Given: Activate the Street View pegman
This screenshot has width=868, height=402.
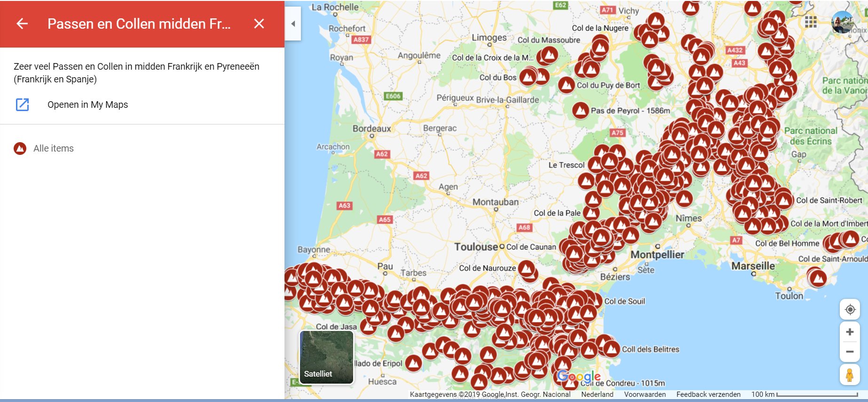Looking at the screenshot, I should coord(850,375).
